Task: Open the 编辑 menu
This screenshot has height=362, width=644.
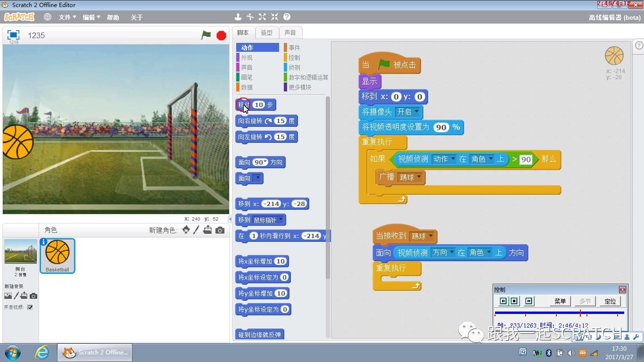Action: tap(91, 17)
